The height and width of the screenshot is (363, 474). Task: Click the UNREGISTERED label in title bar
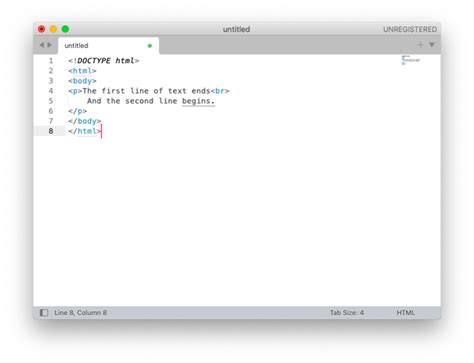click(410, 29)
